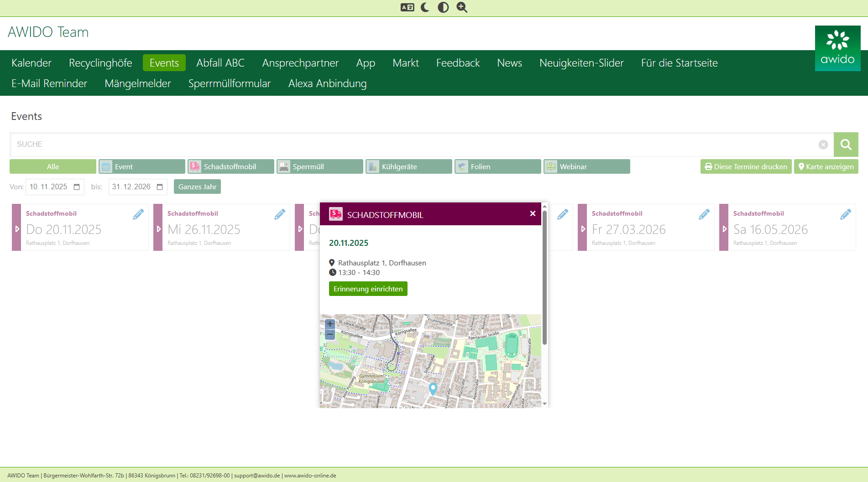This screenshot has height=482, width=868.
Task: Expand the Fr 27.03.2026 event card arrow
Action: click(x=583, y=229)
